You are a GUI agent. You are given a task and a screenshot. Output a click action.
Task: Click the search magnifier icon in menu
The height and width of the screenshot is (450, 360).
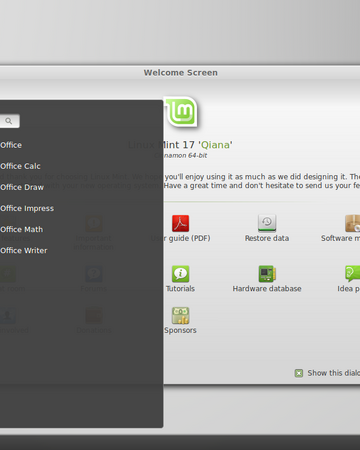click(x=9, y=121)
